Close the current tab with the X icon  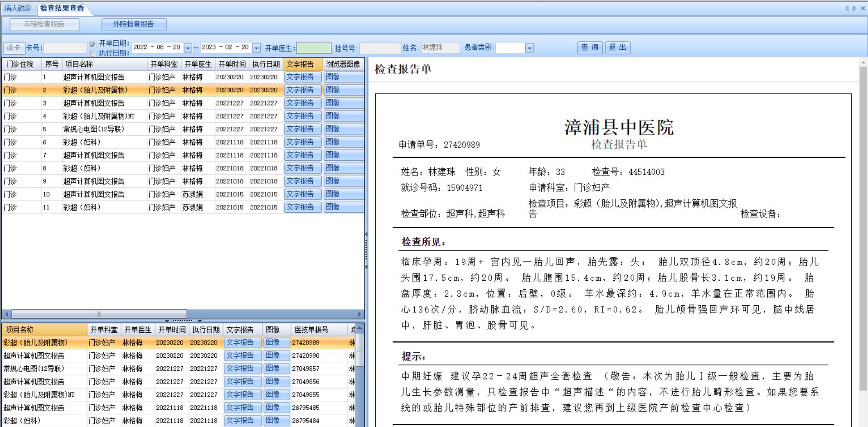pos(863,8)
